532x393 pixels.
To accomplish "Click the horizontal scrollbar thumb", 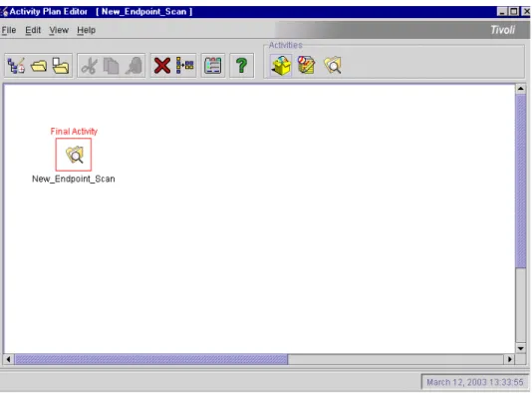I will click(151, 359).
